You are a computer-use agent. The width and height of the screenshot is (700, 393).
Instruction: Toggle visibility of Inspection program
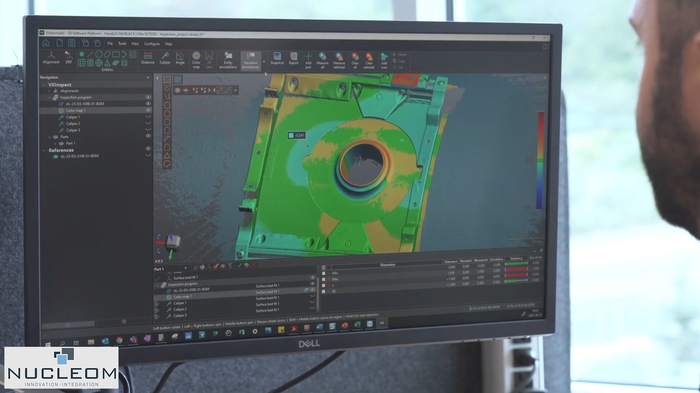point(148,97)
